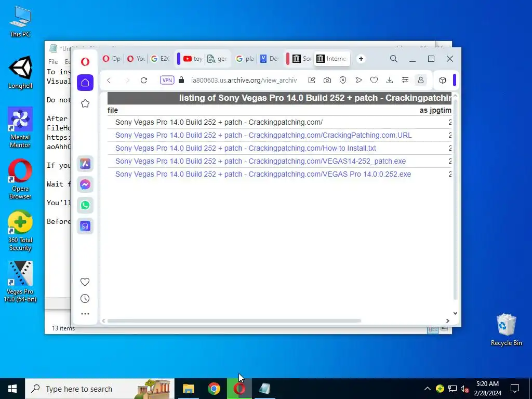Open the notification center icon
Screen dimensions: 532x399
[515, 389]
